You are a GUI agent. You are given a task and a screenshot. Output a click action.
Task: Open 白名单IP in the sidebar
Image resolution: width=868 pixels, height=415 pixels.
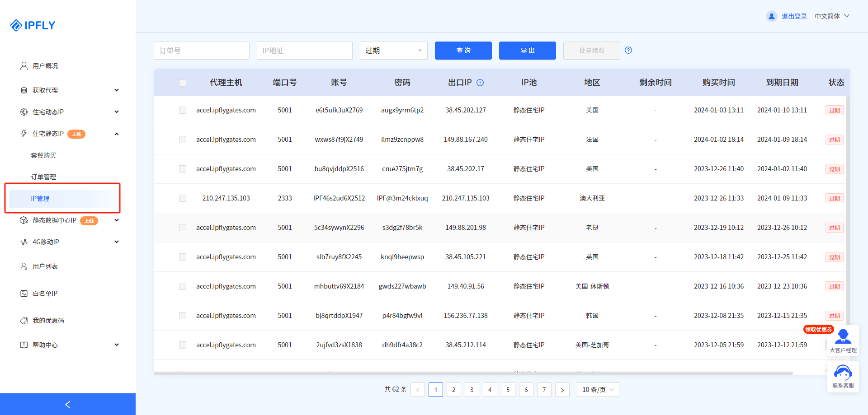click(45, 294)
